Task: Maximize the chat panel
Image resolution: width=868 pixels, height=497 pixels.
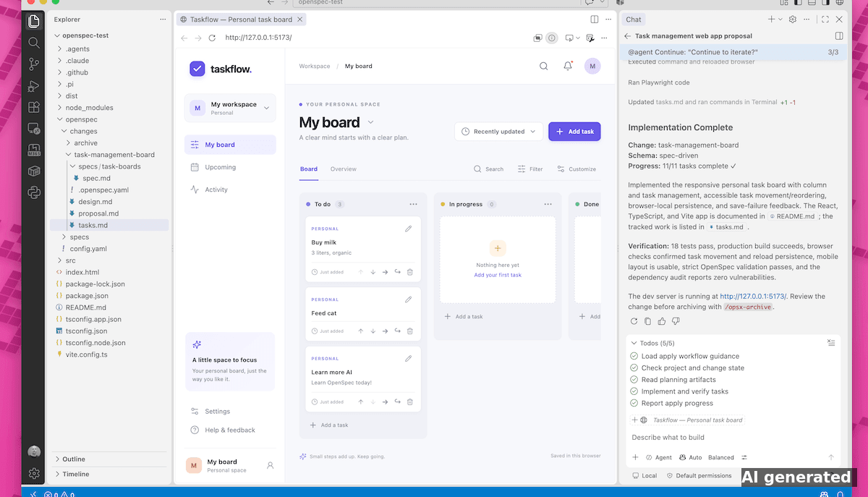Action: 825,20
